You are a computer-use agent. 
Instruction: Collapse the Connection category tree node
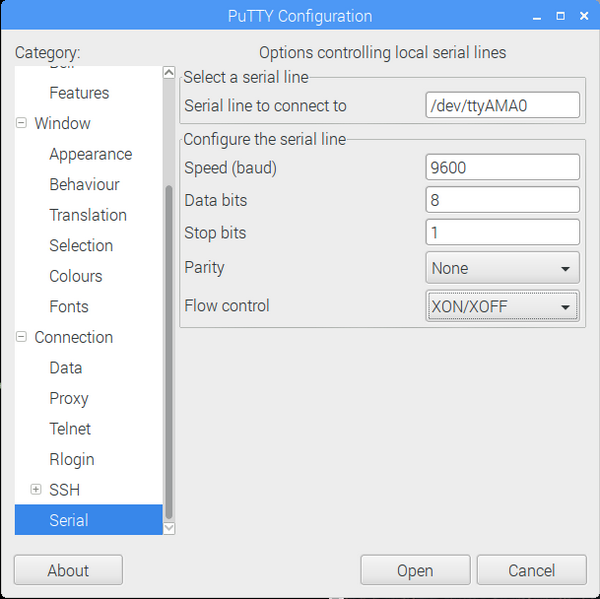(x=21, y=337)
